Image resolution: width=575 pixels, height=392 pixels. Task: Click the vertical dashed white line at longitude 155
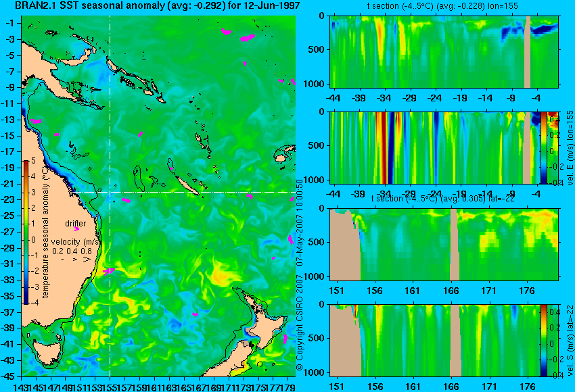tap(110, 196)
